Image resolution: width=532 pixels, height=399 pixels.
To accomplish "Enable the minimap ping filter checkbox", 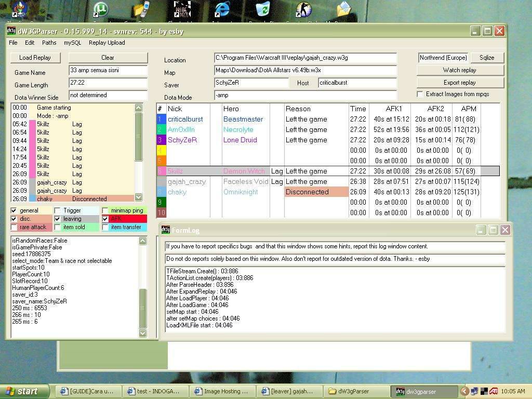I will click(105, 211).
